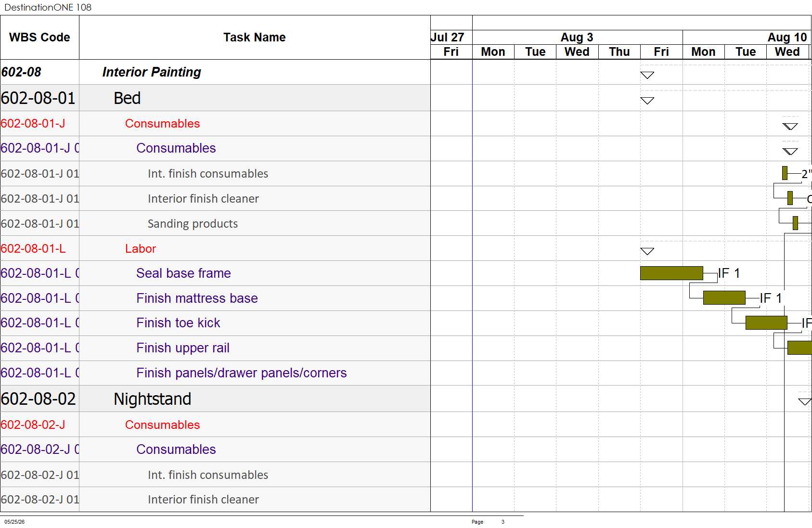Click the Finish upper rail task
812x528 pixels.
coord(183,348)
